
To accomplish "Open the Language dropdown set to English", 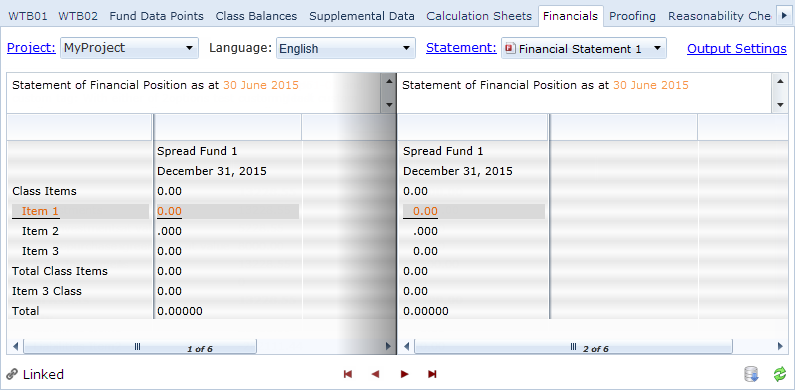I will coord(346,48).
